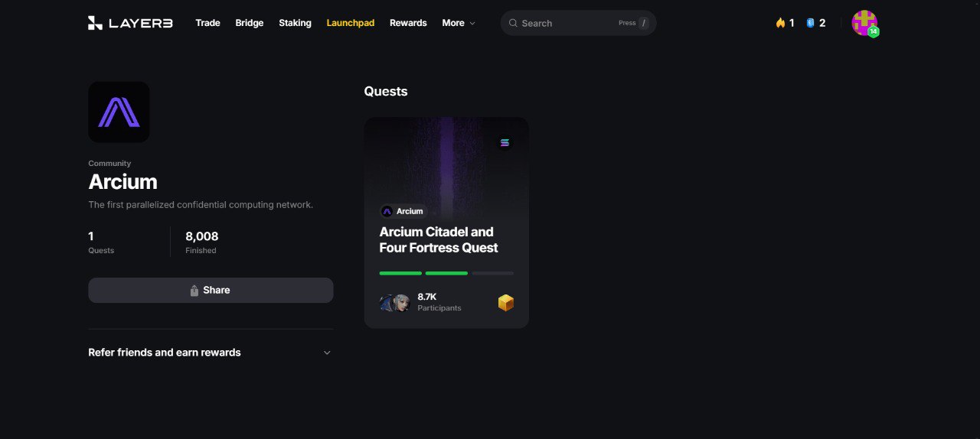Expand the More menu
The width and height of the screenshot is (980, 439).
point(459,23)
